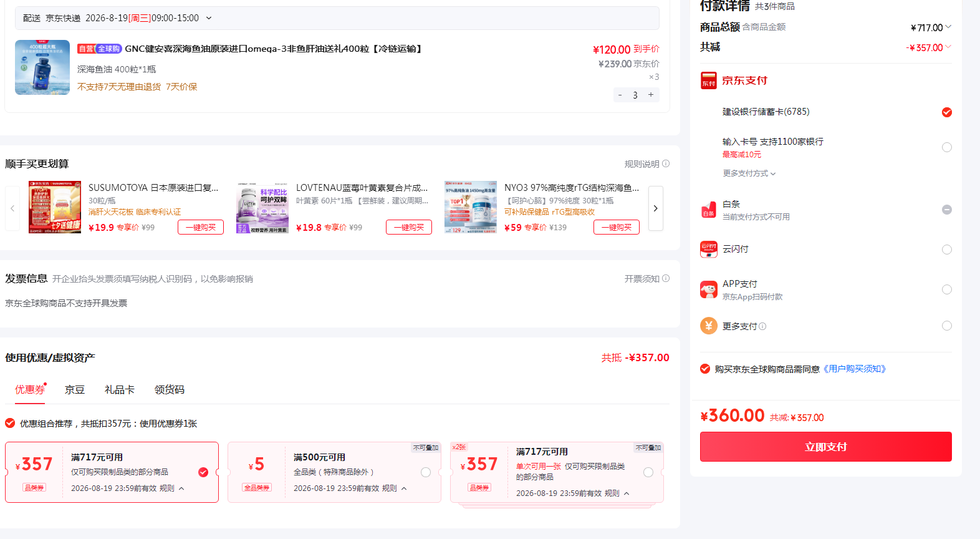Click the info icon beside 更多支付
980x539 pixels.
click(x=762, y=326)
